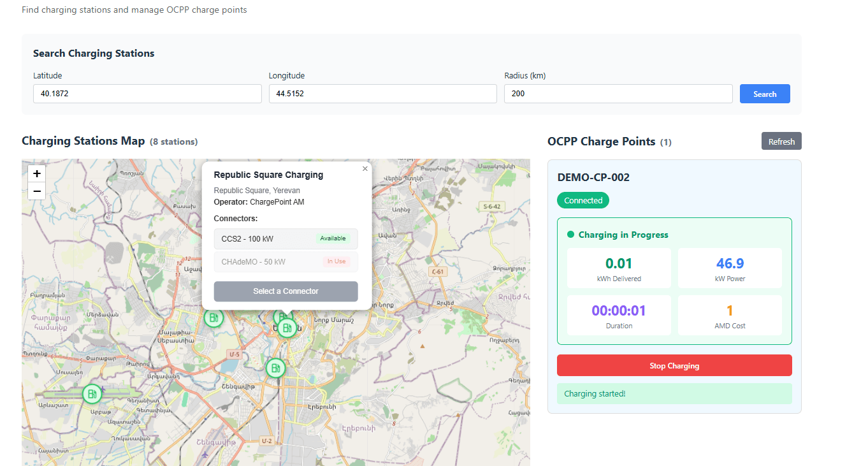The height and width of the screenshot is (466, 868).
Task: Click the 00:00:01 Duration value
Action: [x=619, y=310]
